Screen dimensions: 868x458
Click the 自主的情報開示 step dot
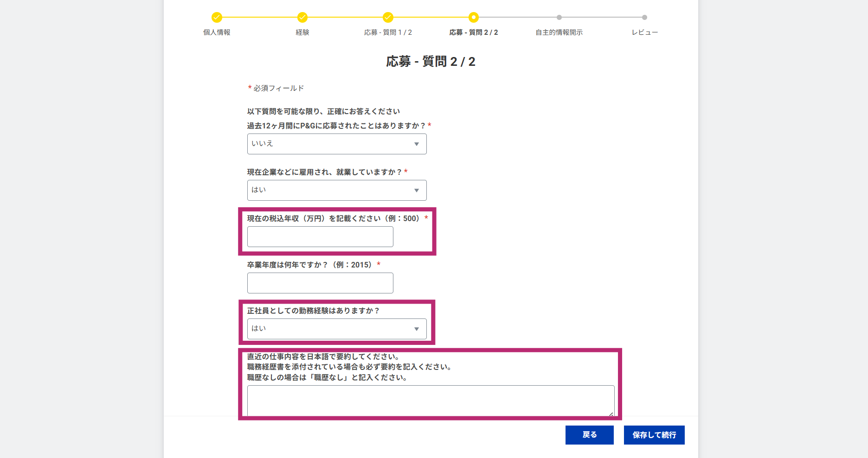(x=559, y=17)
